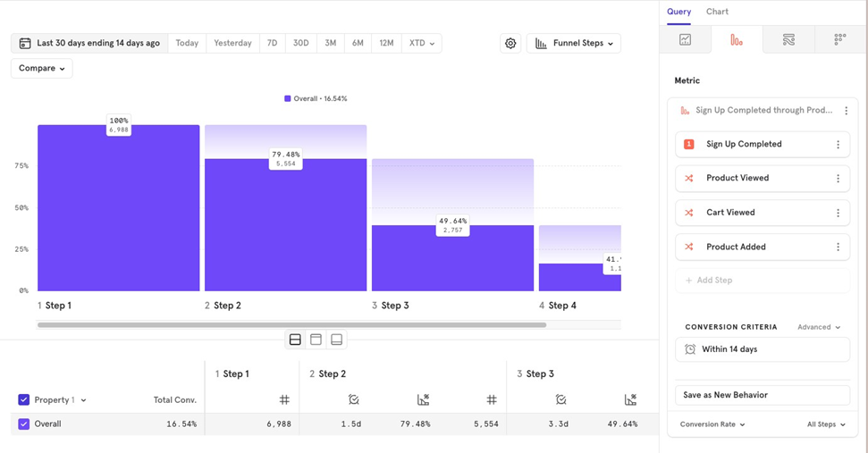Screen dimensions: 868x453
Task: Click the Add Step button
Action: pos(709,281)
